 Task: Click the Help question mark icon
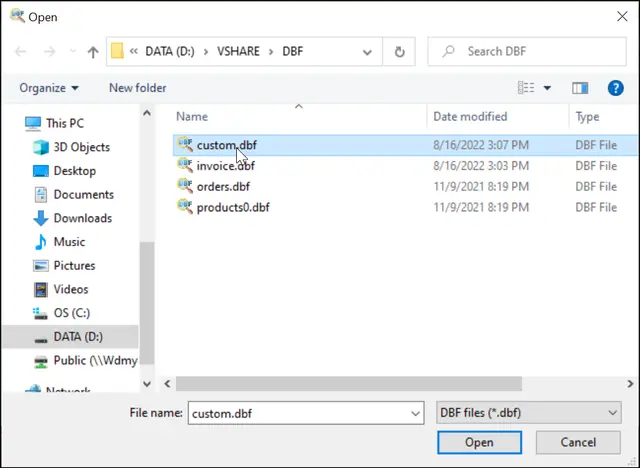pos(616,88)
